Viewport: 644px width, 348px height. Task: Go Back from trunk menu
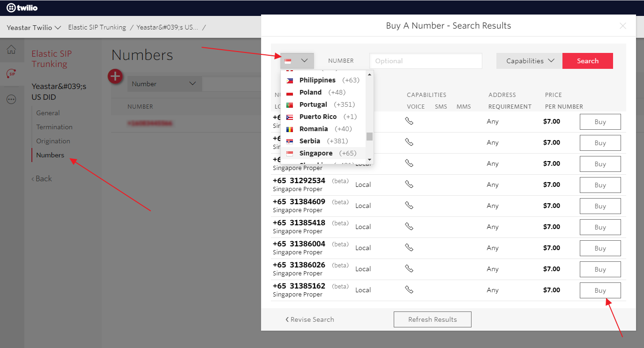coord(42,178)
